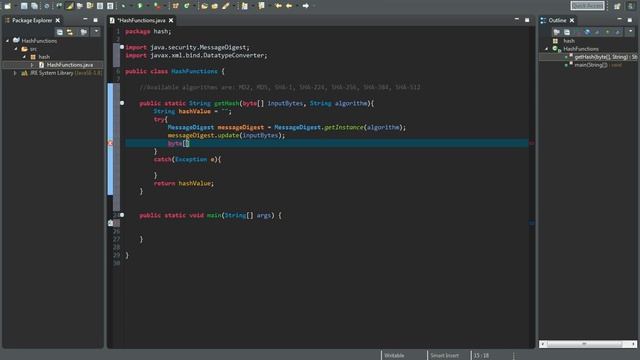Toggle folding of the import statements
The image size is (640, 360).
click(122, 47)
